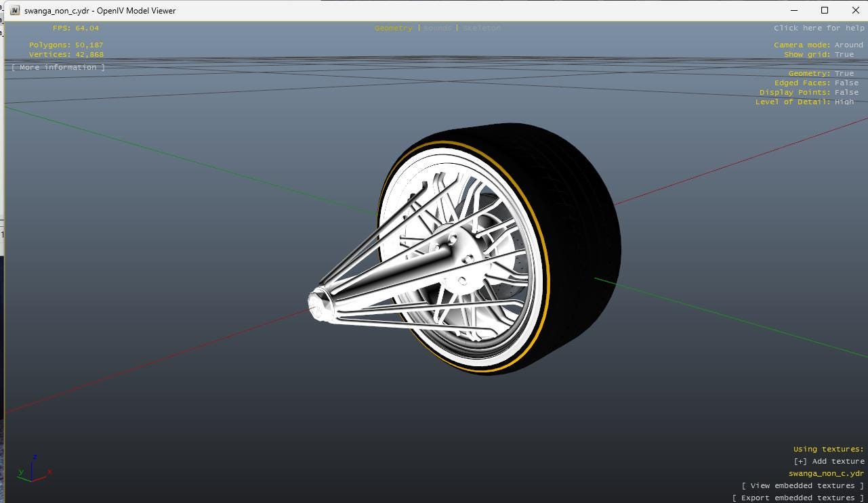
Task: Expand the More information panel
Action: point(58,67)
